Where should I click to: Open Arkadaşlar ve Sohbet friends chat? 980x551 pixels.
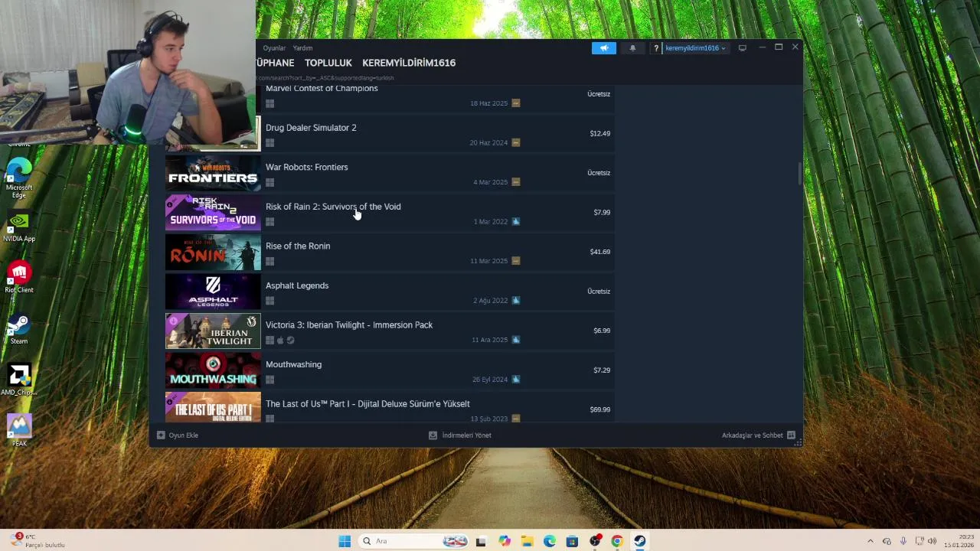point(758,435)
